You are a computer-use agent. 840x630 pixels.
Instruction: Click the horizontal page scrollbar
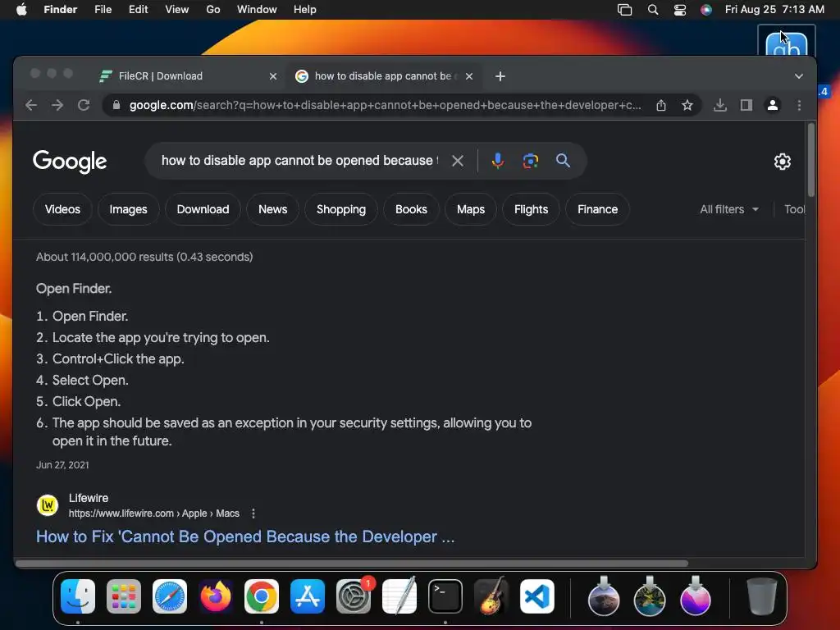[351, 564]
